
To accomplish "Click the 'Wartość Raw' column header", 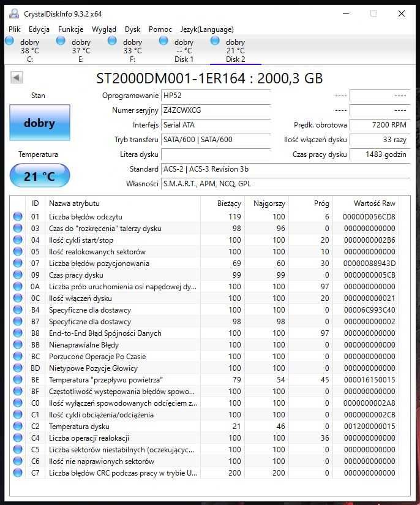I will [x=366, y=203].
